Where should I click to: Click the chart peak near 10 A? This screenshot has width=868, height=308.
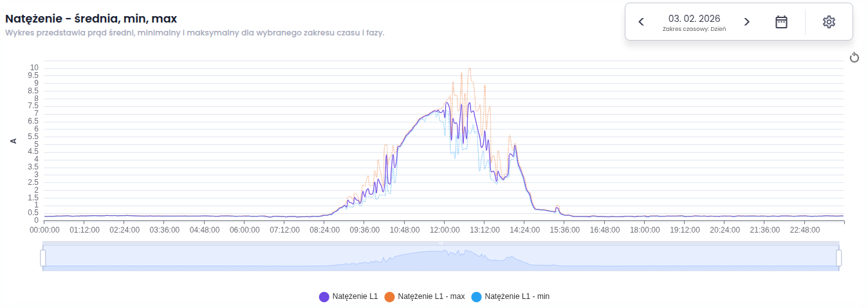pyautogui.click(x=470, y=69)
